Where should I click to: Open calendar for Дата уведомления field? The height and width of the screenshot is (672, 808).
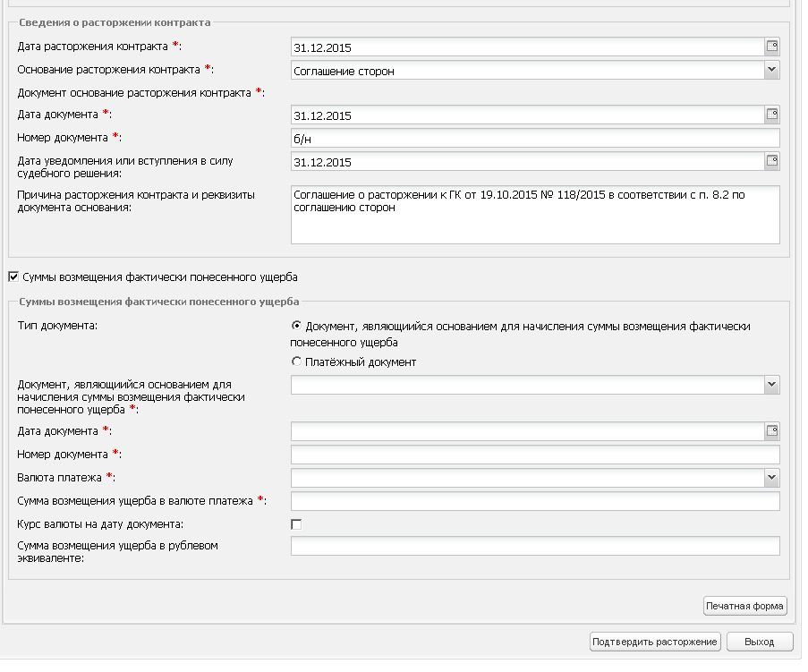coord(771,161)
